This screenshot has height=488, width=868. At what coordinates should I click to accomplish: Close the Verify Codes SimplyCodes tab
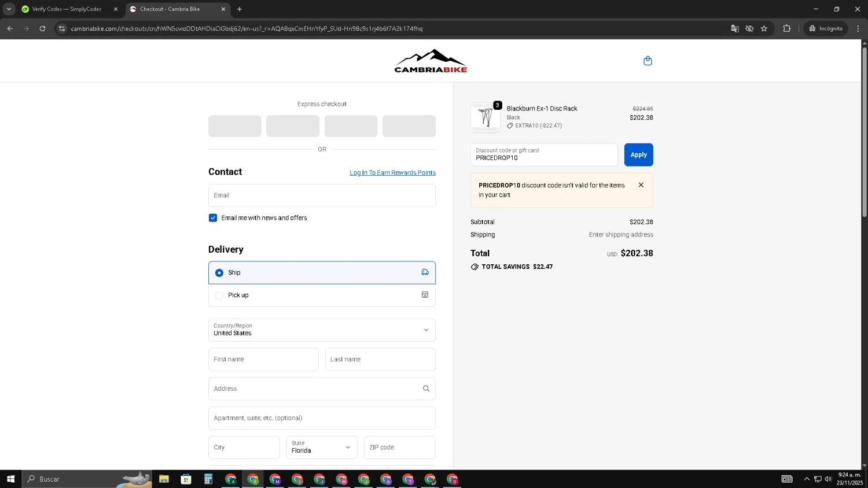115,9
